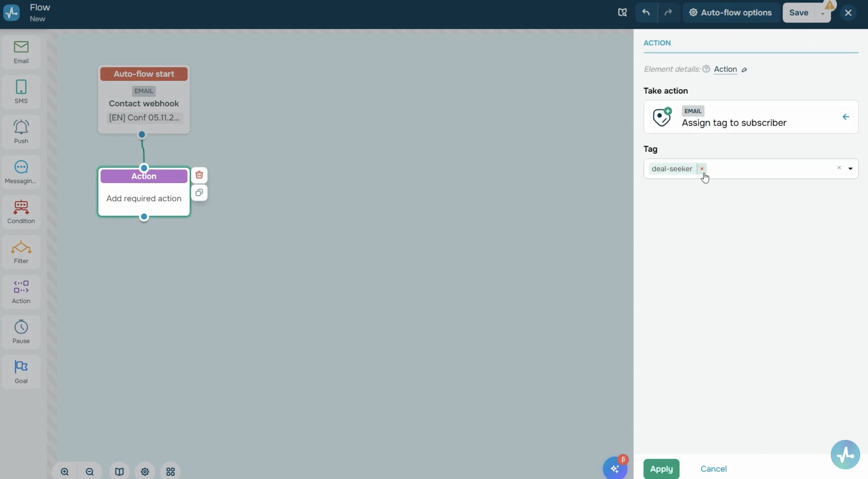Cancel the action settings
868x479 pixels.
click(713, 469)
